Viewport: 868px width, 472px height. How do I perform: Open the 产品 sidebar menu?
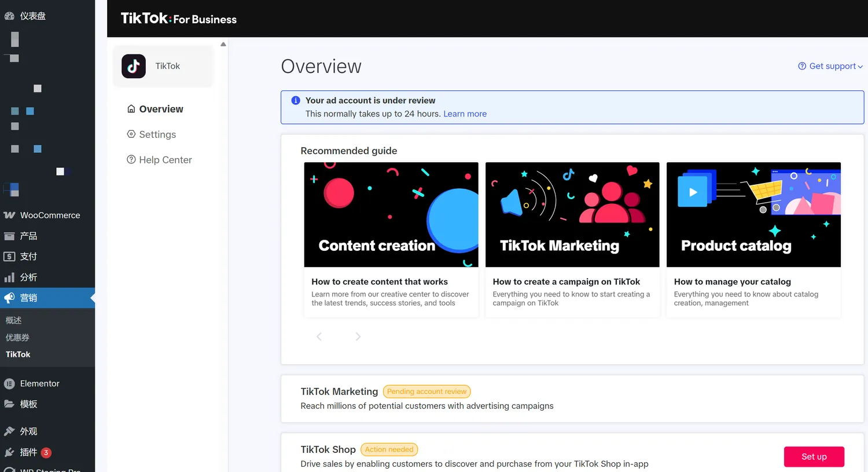click(47, 236)
